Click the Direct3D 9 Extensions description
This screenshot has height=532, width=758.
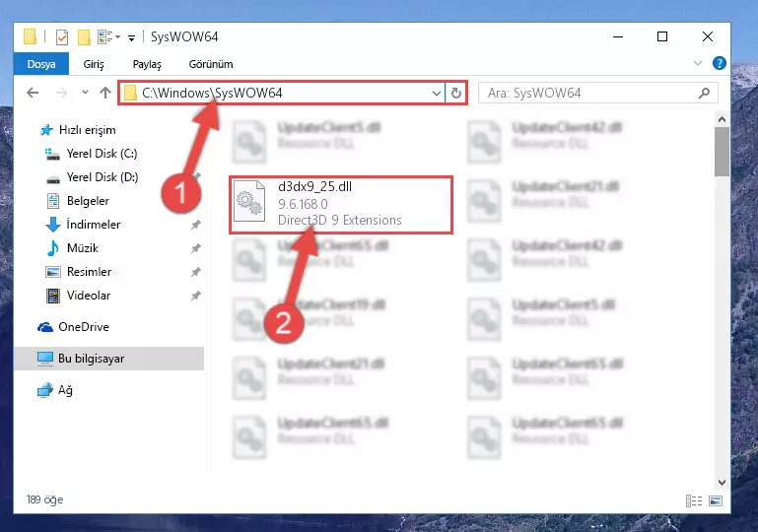(340, 221)
